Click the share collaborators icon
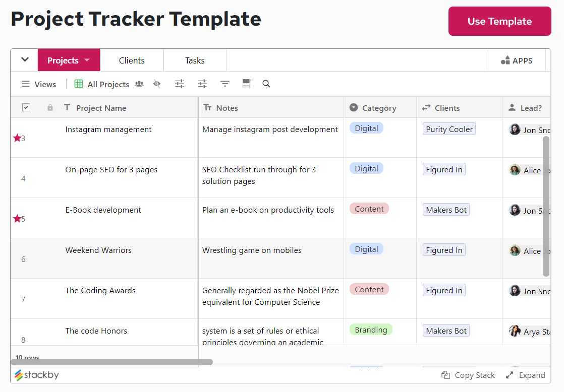564x392 pixels. (x=139, y=84)
